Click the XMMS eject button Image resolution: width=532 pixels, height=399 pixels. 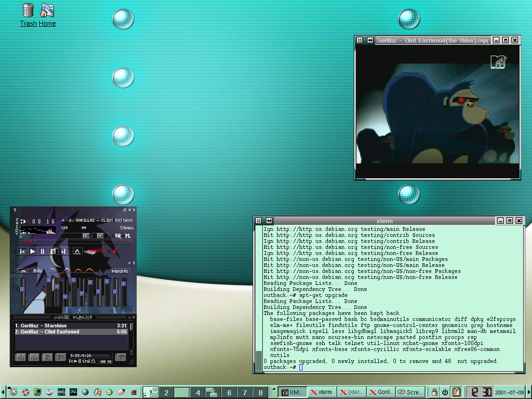tap(78, 251)
